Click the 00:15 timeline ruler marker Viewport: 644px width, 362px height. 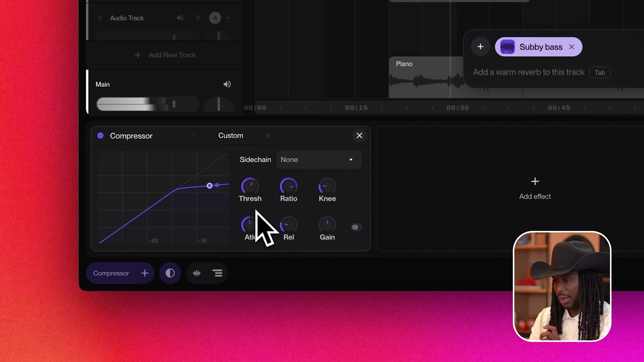click(356, 108)
